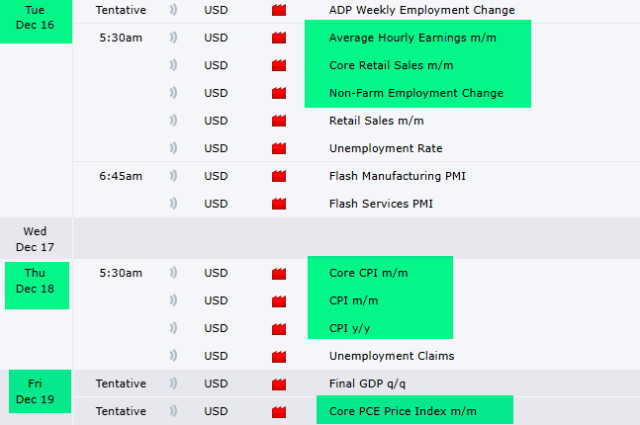Click the sound icon for ADP Weekly Employment Change
This screenshot has height=425, width=640.
(174, 10)
